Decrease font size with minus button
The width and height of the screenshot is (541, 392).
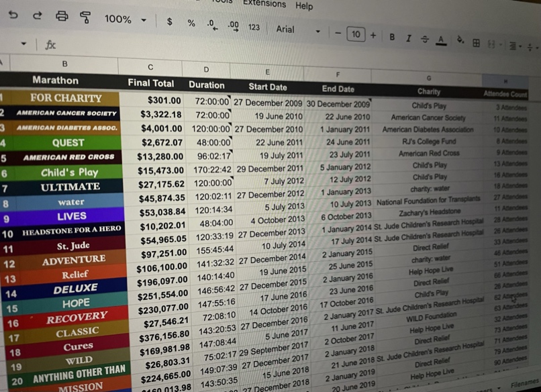click(x=338, y=33)
